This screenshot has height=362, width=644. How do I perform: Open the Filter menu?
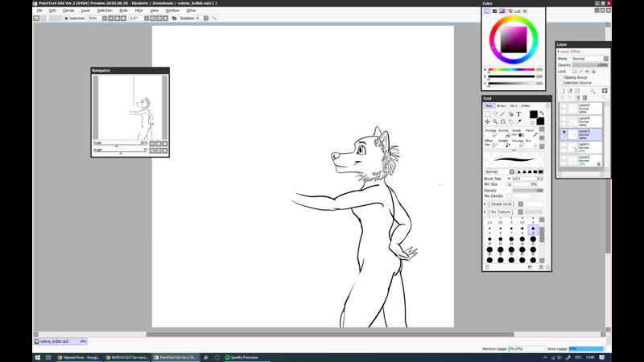pos(138,10)
